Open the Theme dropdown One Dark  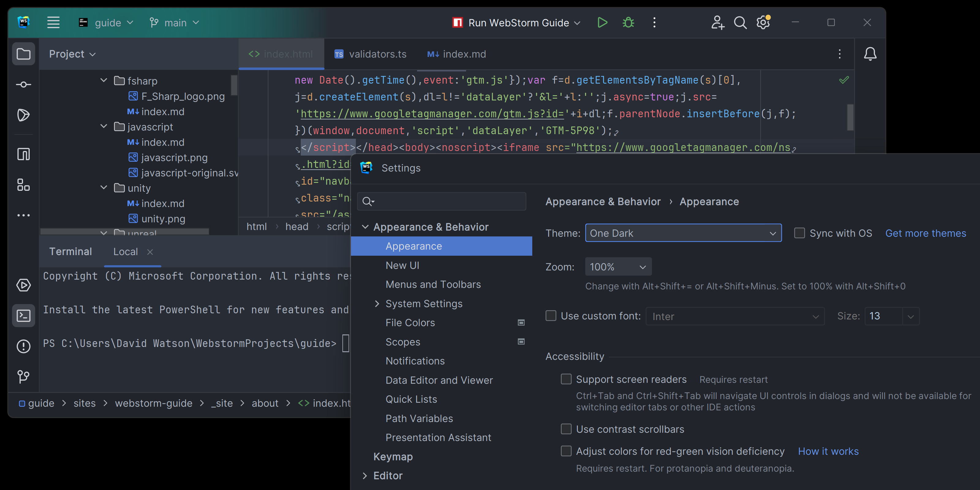click(683, 233)
